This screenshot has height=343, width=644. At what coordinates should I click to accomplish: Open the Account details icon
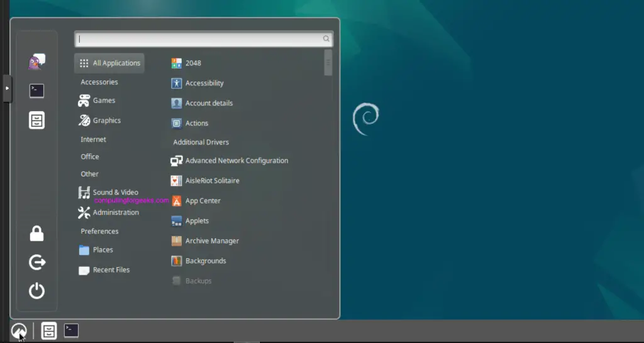(x=177, y=104)
